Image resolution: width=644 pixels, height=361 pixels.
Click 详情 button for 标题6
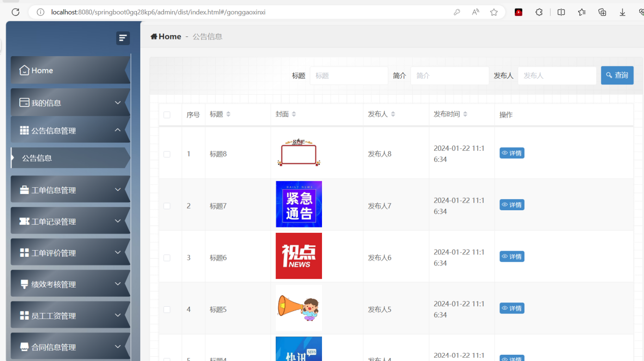click(x=512, y=257)
